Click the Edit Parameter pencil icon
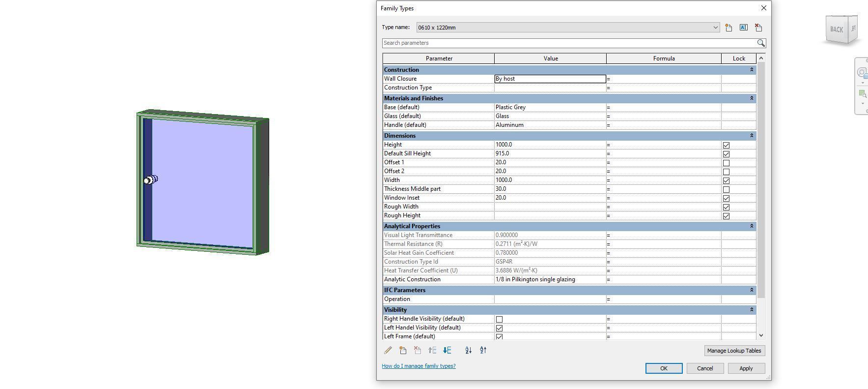The image size is (868, 389). (388, 351)
